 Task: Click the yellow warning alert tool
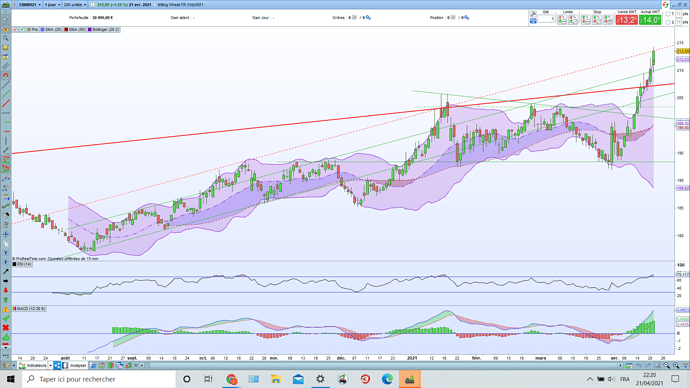(x=6, y=309)
